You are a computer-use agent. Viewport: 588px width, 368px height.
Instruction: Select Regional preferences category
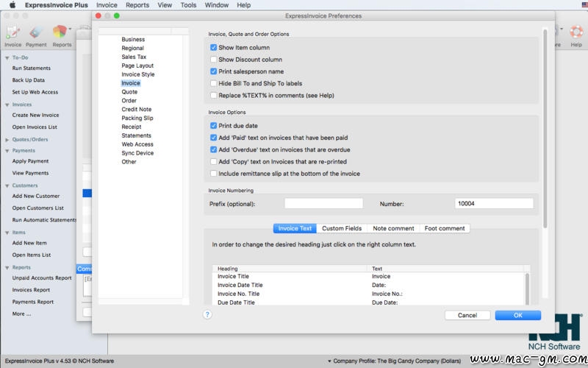coord(132,48)
